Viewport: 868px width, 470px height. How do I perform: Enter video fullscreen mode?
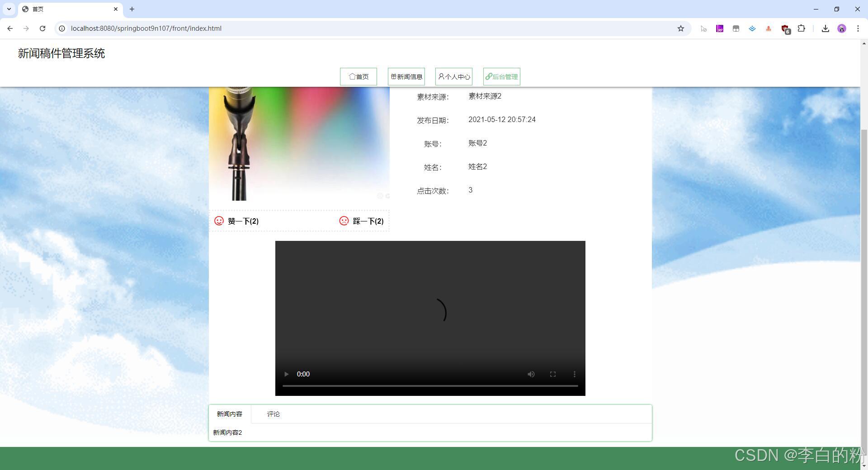pos(553,374)
